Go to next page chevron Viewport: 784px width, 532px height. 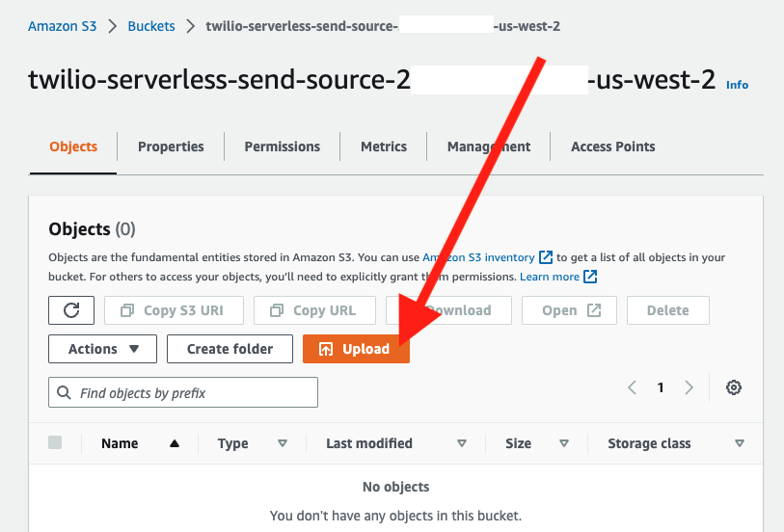tap(689, 387)
